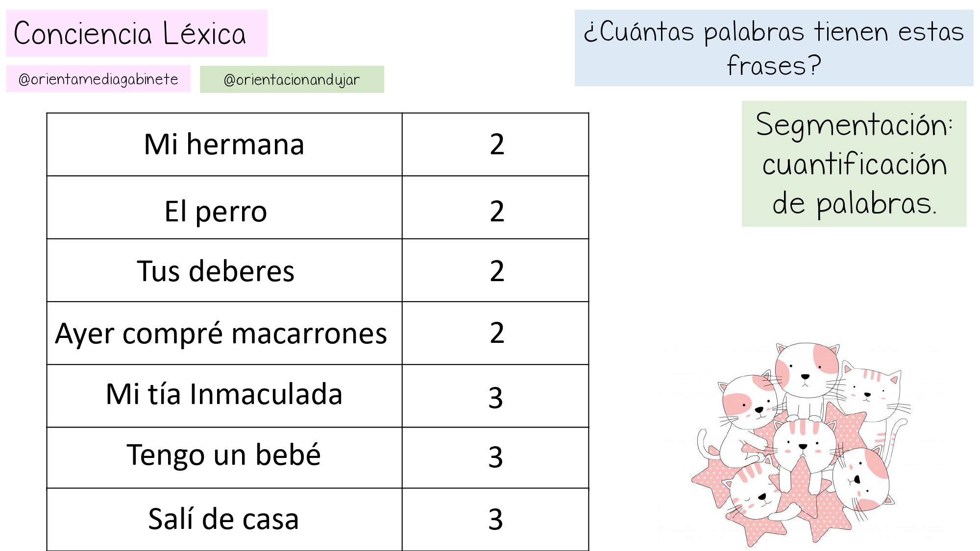Click the number next to 'Mi hermana'

pyautogui.click(x=496, y=144)
